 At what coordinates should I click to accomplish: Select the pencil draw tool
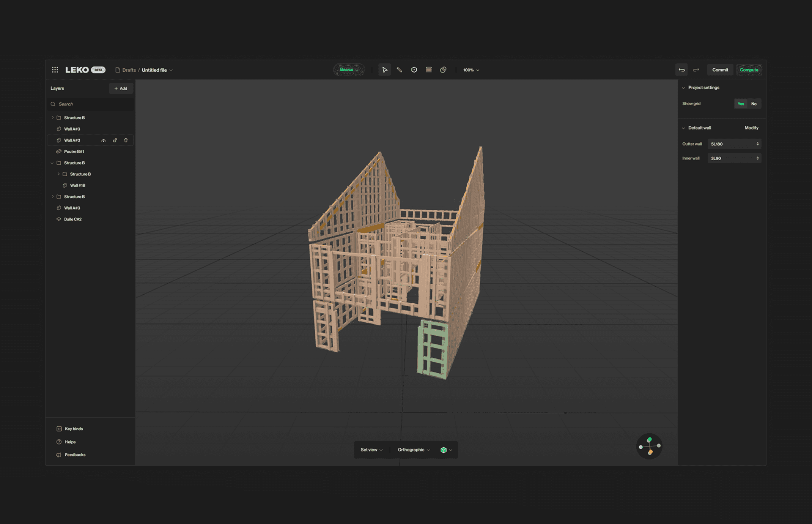click(399, 70)
